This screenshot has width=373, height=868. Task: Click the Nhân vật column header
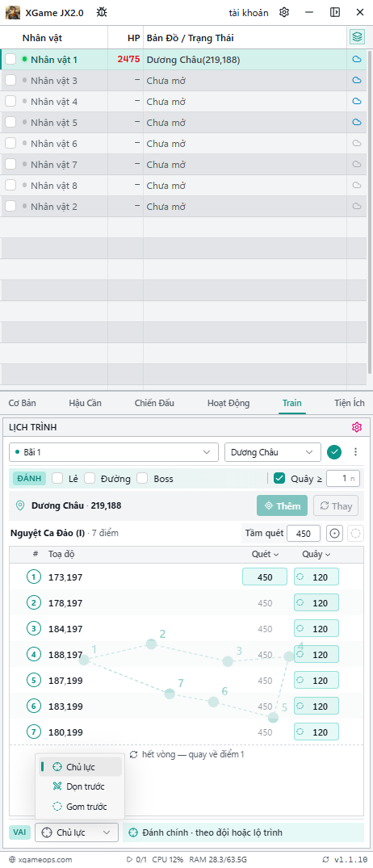(42, 38)
